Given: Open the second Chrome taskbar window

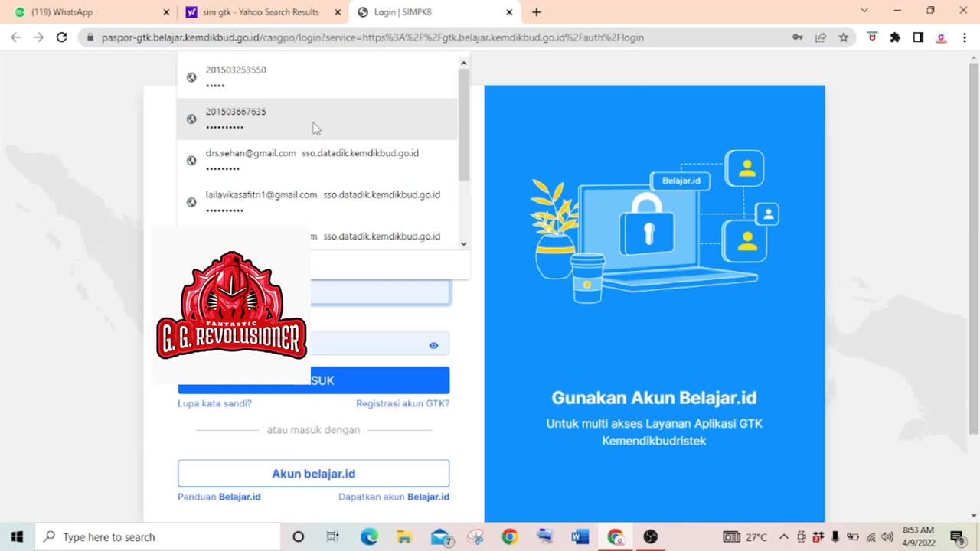Looking at the screenshot, I should pyautogui.click(x=616, y=536).
